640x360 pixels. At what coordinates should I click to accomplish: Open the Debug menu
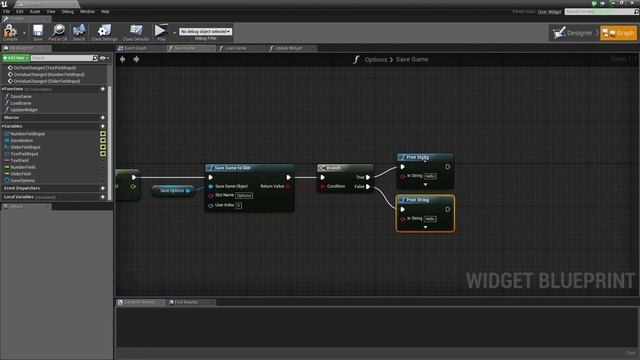68,12
